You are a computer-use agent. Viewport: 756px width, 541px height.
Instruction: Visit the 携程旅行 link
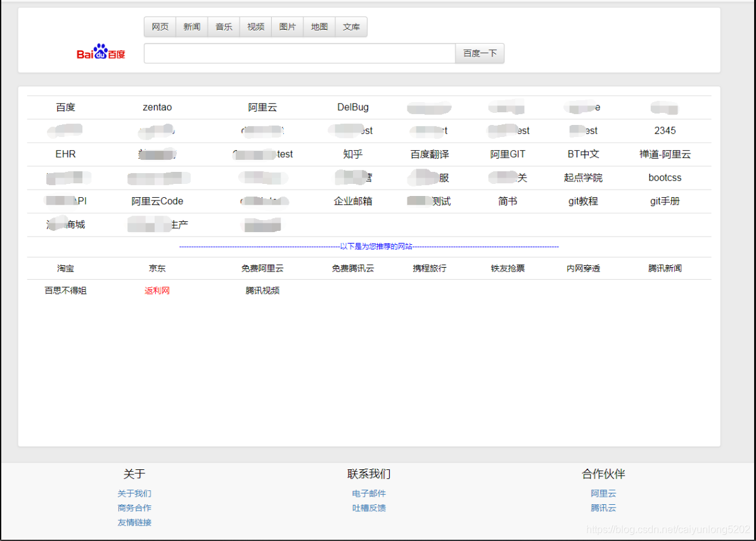coord(430,268)
